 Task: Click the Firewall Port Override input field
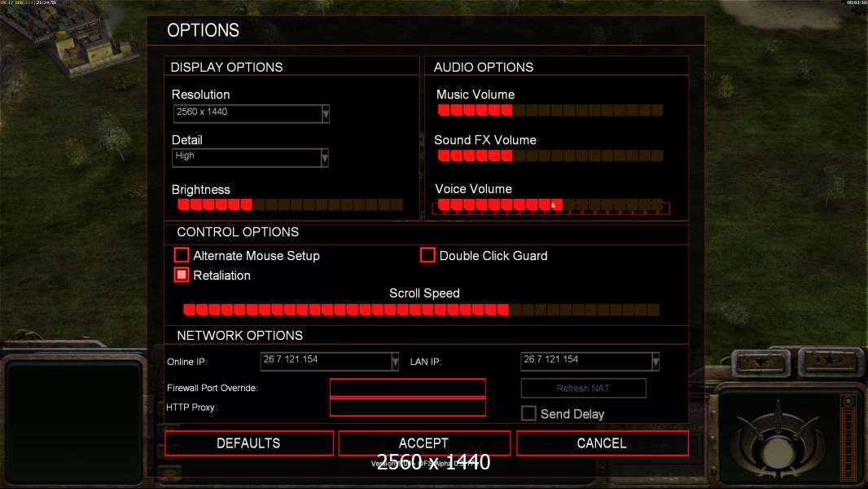408,388
